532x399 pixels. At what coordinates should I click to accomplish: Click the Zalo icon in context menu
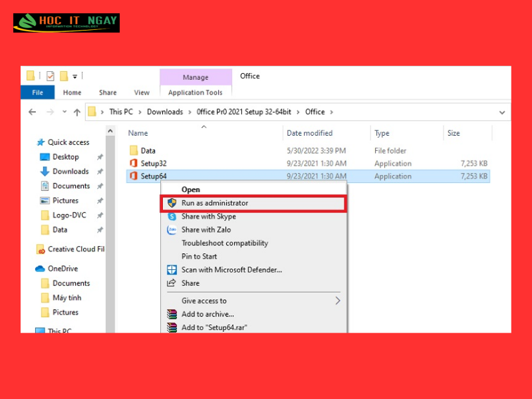pos(172,229)
